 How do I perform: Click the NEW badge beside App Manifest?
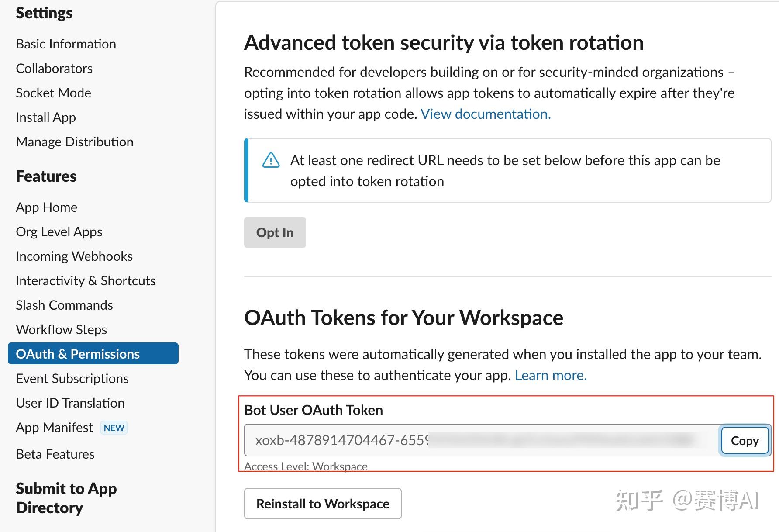coord(114,428)
